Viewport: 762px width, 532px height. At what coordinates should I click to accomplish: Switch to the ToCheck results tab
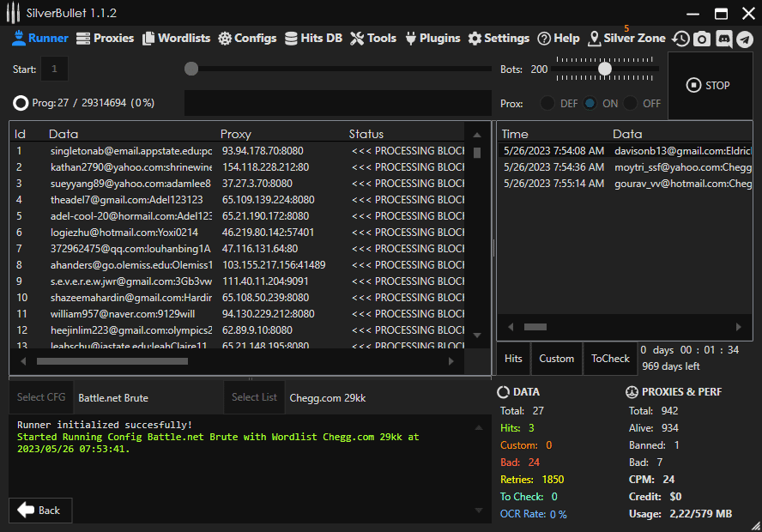point(610,359)
